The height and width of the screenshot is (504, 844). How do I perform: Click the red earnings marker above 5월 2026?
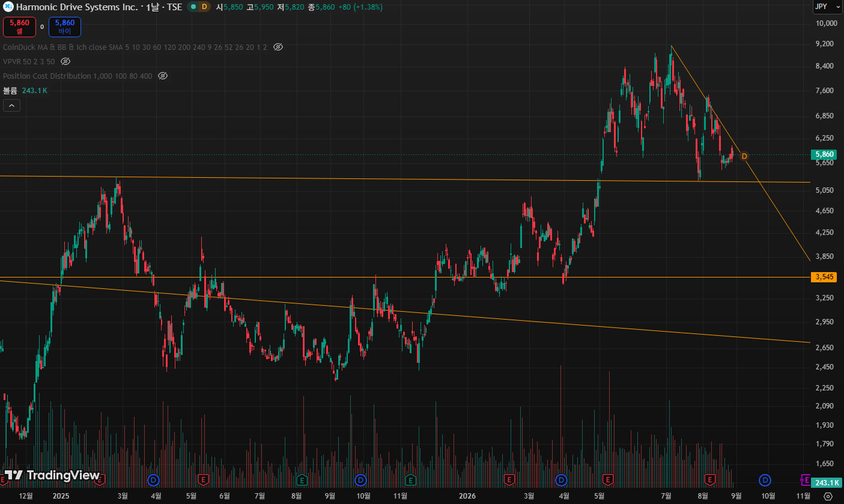[608, 479]
